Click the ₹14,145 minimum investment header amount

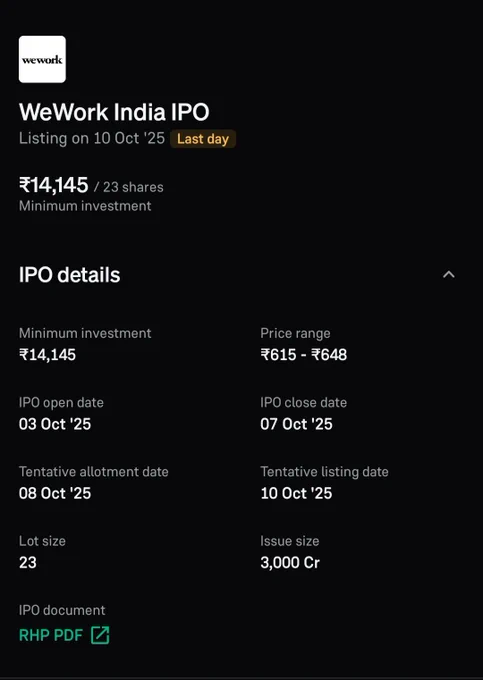[x=53, y=185]
